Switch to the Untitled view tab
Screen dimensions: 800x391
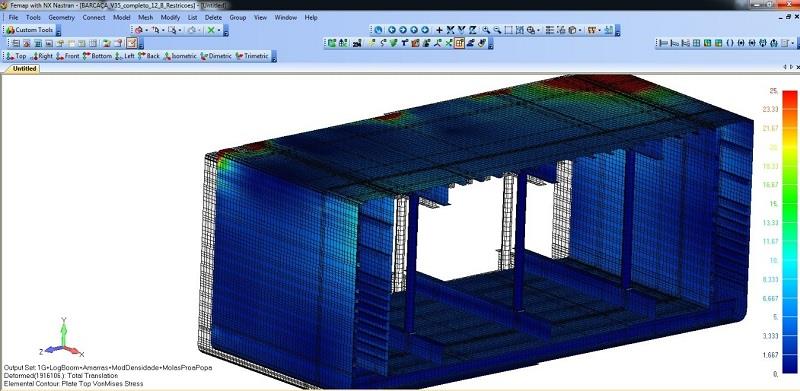tap(24, 68)
